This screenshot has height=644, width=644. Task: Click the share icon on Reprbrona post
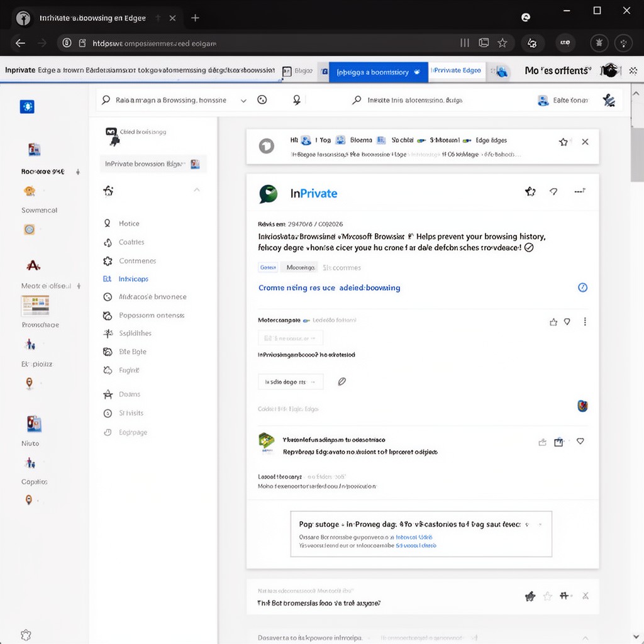[x=542, y=442]
